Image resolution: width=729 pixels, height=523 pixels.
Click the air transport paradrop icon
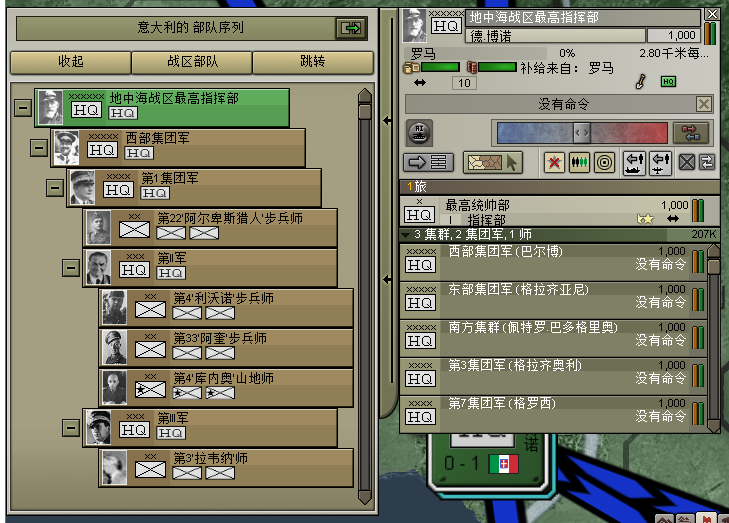pos(660,163)
